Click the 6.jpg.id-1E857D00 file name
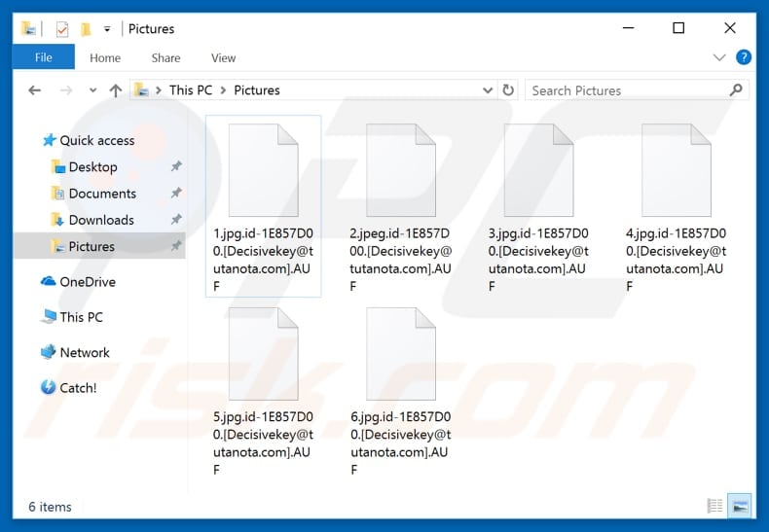769x532 pixels. (x=401, y=443)
